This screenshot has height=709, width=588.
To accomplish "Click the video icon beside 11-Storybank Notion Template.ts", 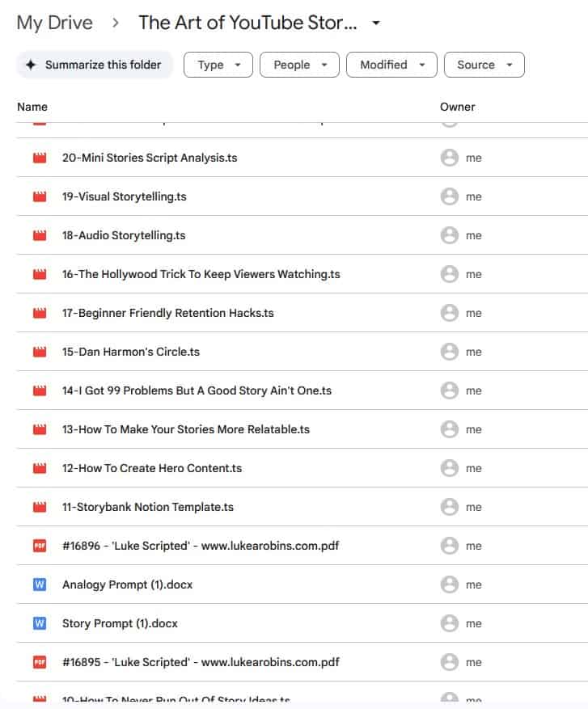I will (40, 508).
